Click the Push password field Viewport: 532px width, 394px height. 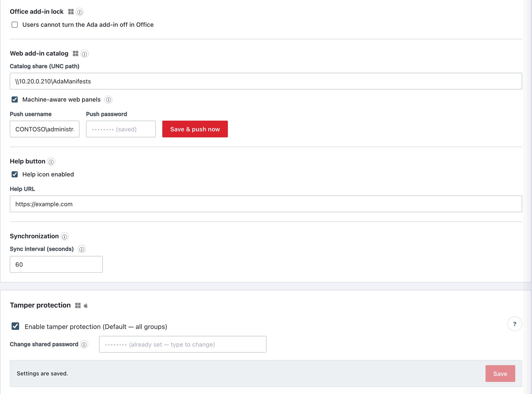(x=121, y=129)
